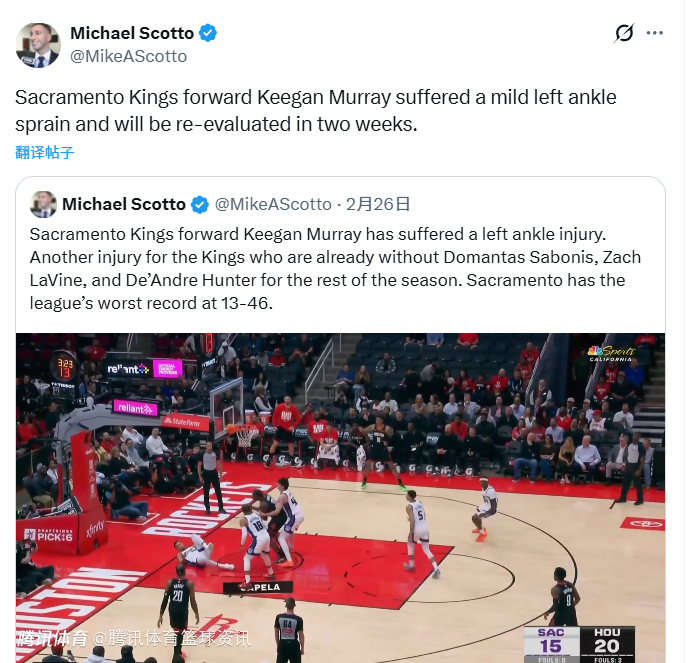Click Michael Scotto's profile avatar at top
699x663 pixels.
pyautogui.click(x=38, y=45)
